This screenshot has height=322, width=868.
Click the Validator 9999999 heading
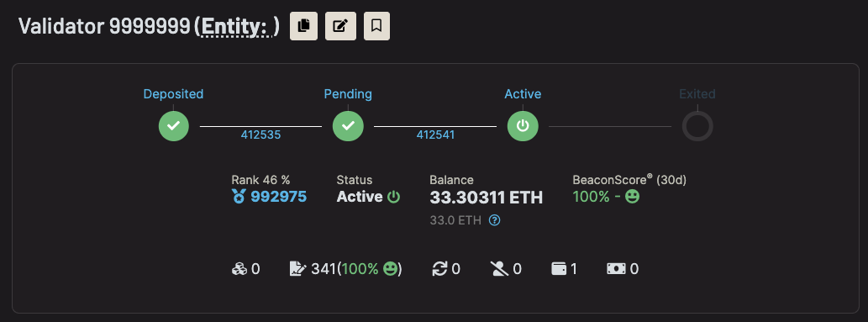(105, 26)
